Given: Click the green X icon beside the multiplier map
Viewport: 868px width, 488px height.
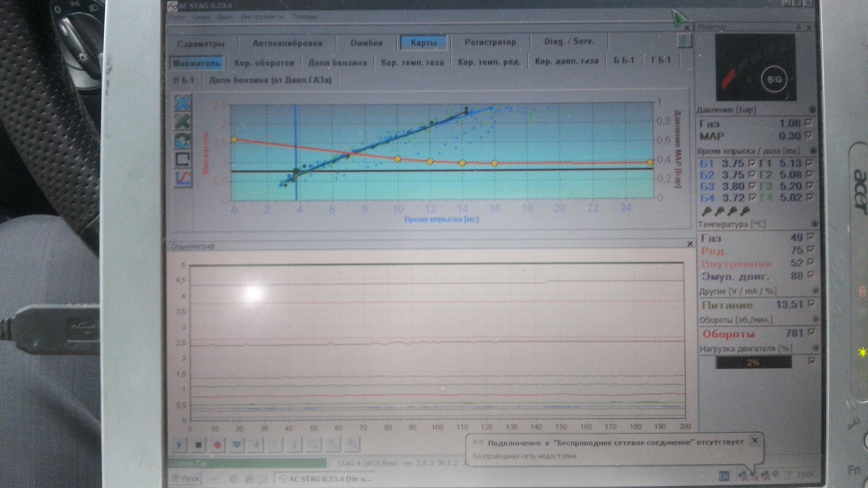Looking at the screenshot, I should pyautogui.click(x=183, y=122).
